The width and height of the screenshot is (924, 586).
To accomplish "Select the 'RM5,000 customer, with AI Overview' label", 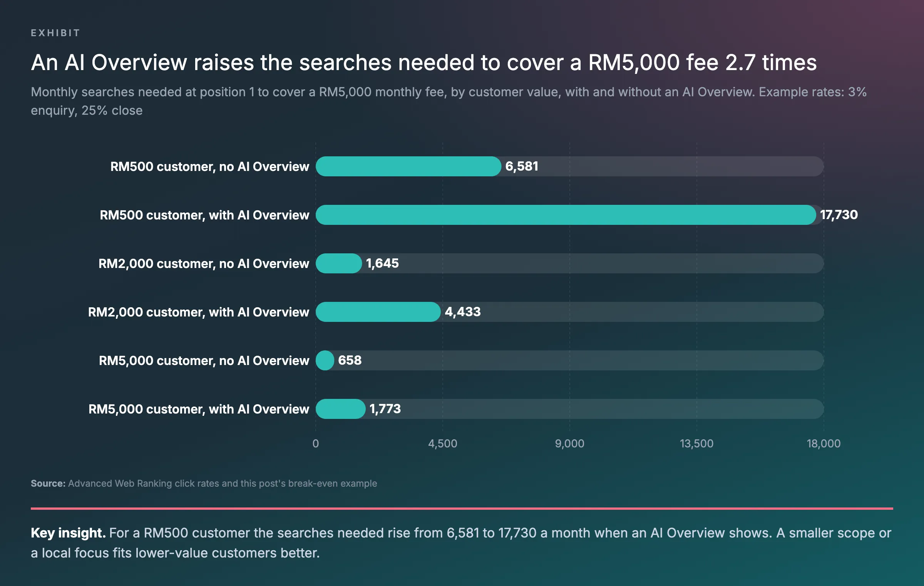I will coord(199,409).
